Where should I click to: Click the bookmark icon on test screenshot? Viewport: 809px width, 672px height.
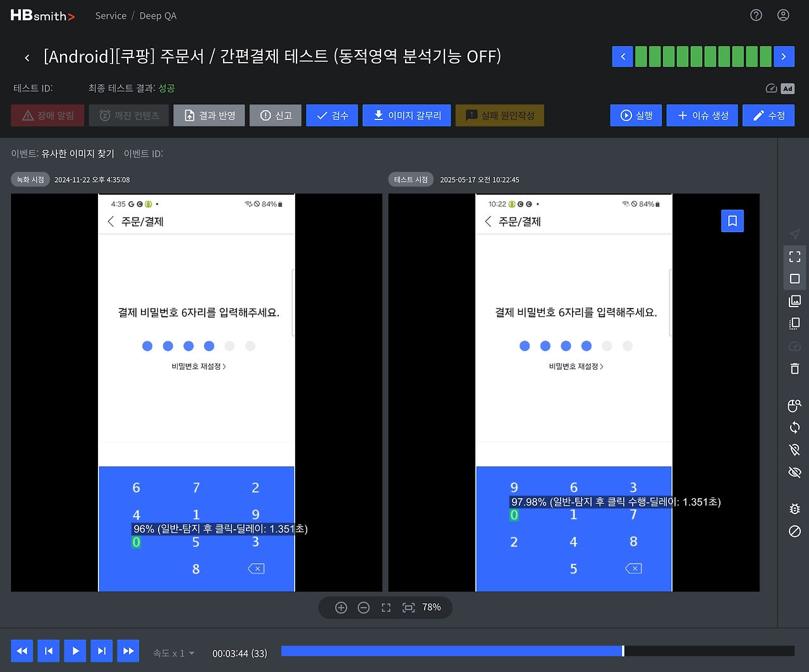[733, 221]
